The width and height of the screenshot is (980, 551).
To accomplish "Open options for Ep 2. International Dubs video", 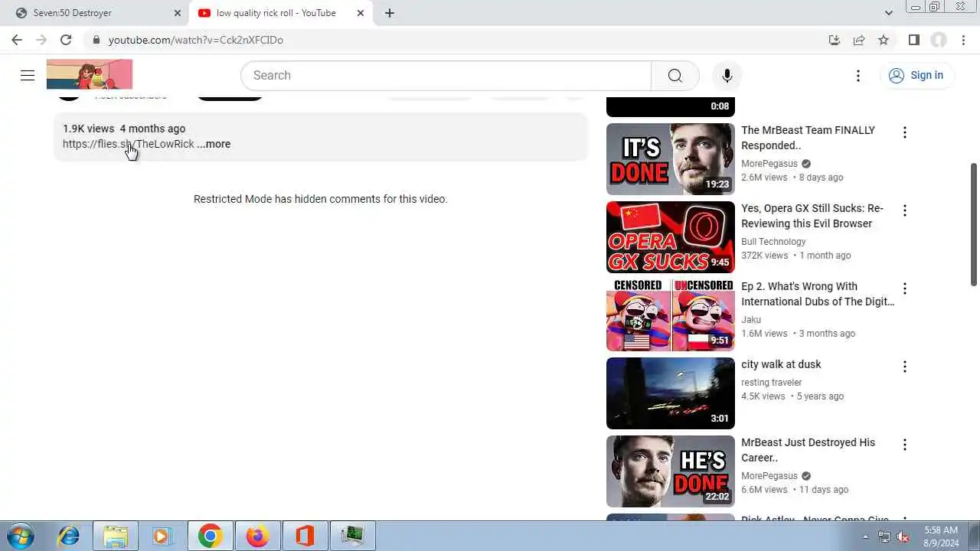I will [x=904, y=289].
